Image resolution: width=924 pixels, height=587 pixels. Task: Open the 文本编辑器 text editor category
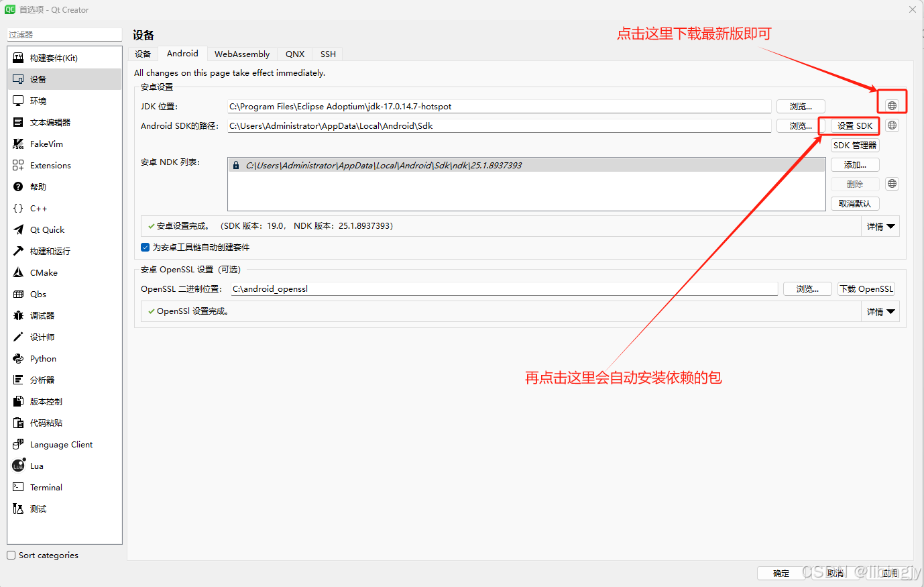point(64,122)
